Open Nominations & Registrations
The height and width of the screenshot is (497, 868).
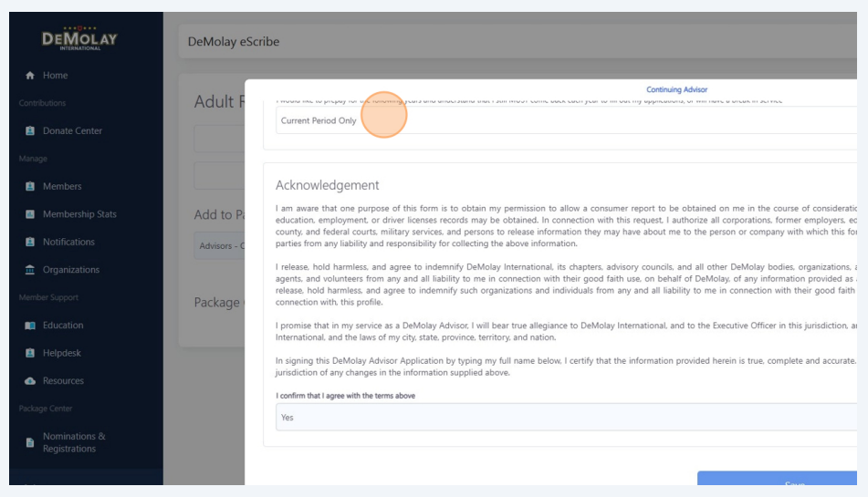[74, 442]
